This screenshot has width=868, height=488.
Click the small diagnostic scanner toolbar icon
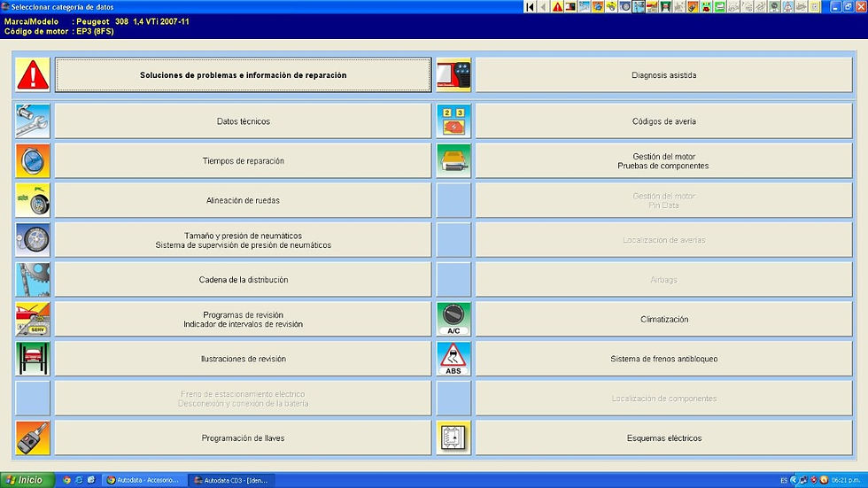570,6
